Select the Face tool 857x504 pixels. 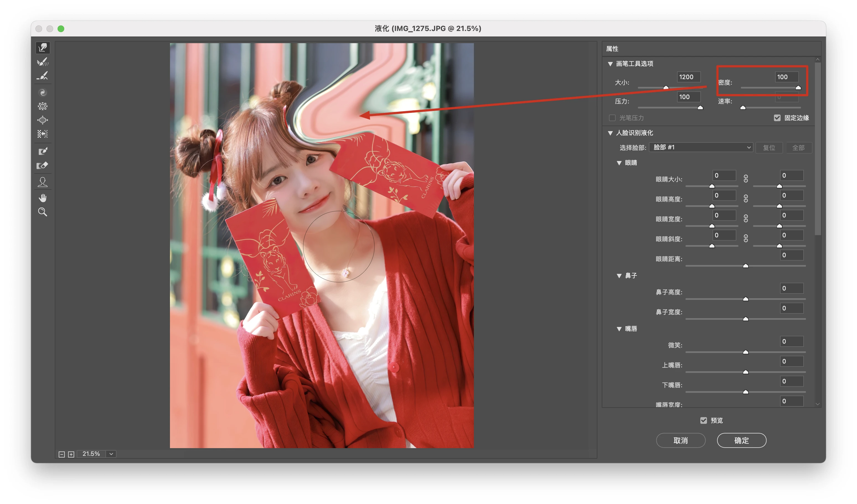click(43, 182)
